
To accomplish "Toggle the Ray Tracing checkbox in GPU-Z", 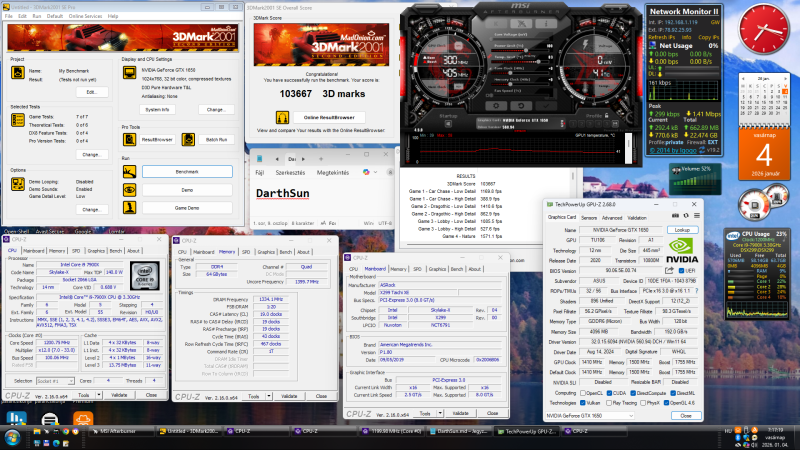I will coord(609,403).
